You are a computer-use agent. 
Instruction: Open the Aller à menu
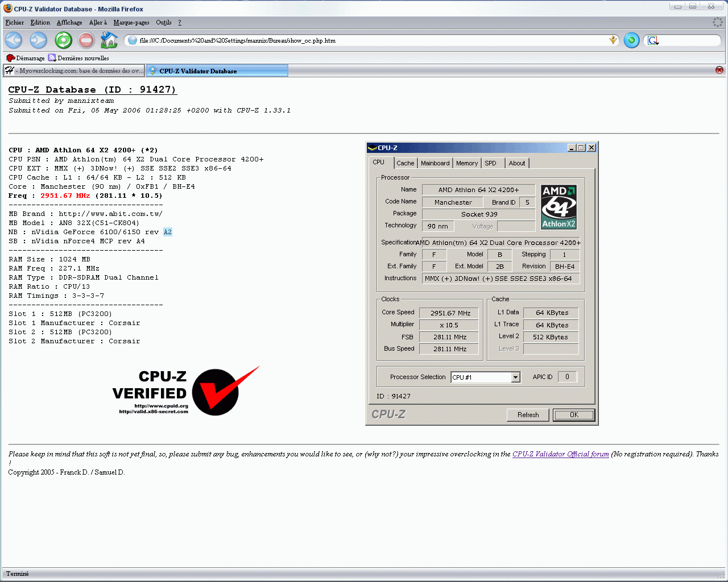click(98, 22)
